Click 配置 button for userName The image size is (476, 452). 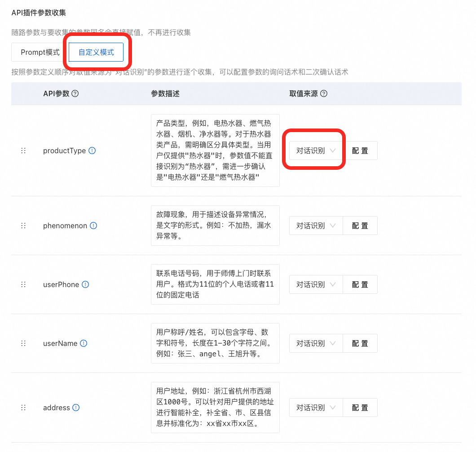click(x=360, y=344)
